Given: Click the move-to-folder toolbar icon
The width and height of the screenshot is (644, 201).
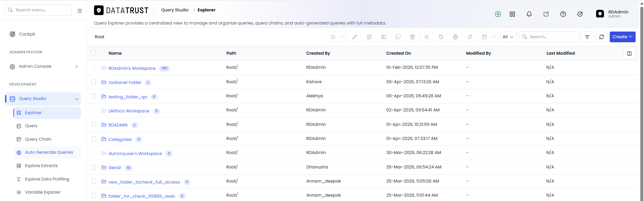Looking at the screenshot, I should 383,37.
